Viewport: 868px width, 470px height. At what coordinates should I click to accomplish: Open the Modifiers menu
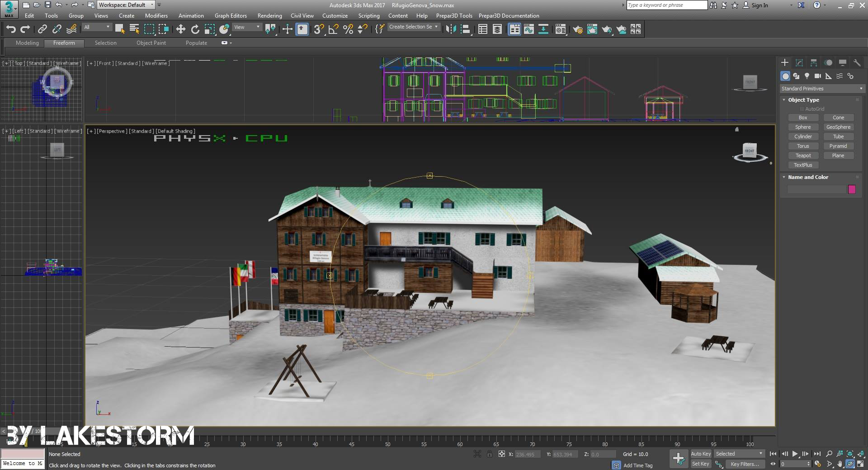tap(156, 16)
